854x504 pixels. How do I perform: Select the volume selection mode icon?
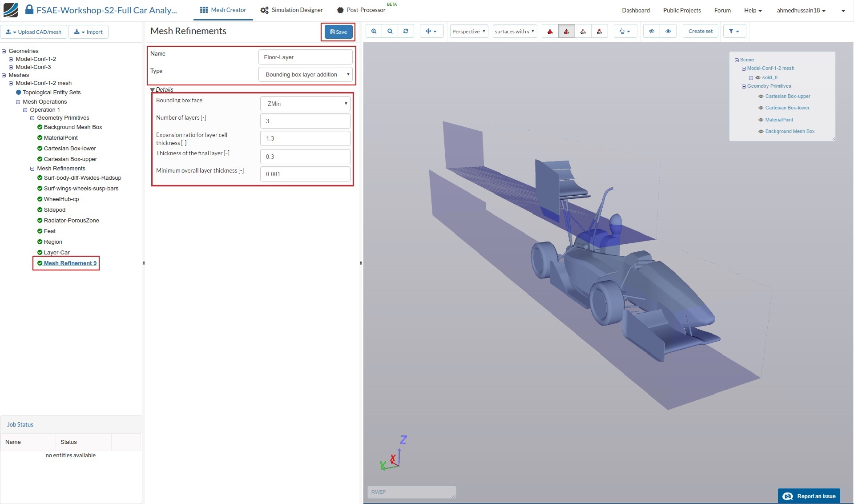pyautogui.click(x=550, y=31)
